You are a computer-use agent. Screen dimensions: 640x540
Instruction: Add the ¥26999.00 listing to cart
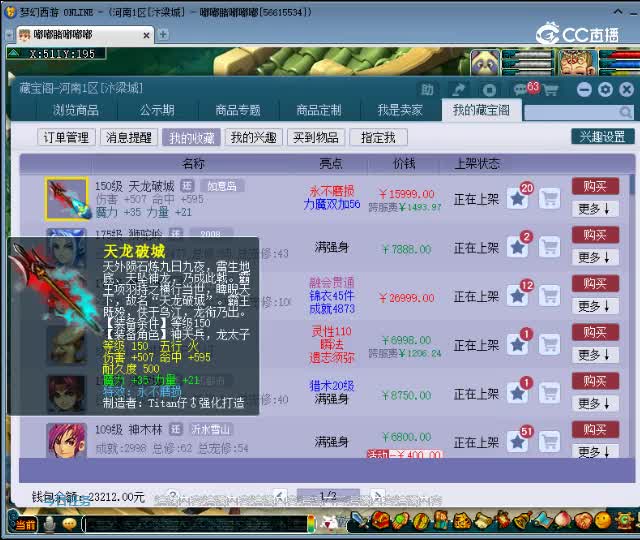pyautogui.click(x=550, y=296)
